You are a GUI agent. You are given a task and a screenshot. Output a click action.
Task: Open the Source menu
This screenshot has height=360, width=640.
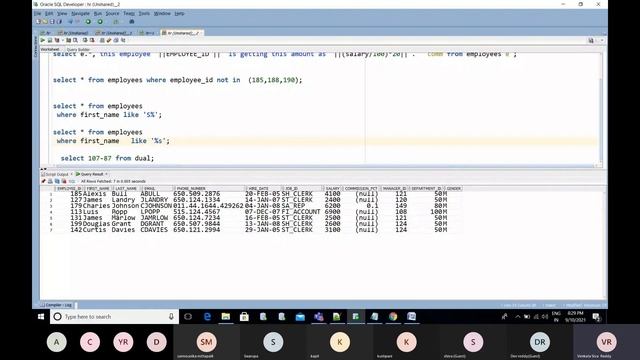coord(112,13)
